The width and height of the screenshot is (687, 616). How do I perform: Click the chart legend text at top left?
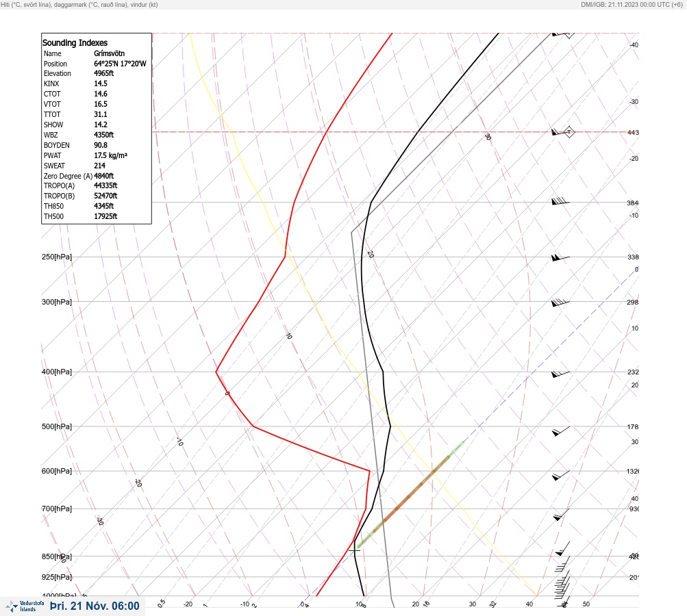pyautogui.click(x=79, y=4)
